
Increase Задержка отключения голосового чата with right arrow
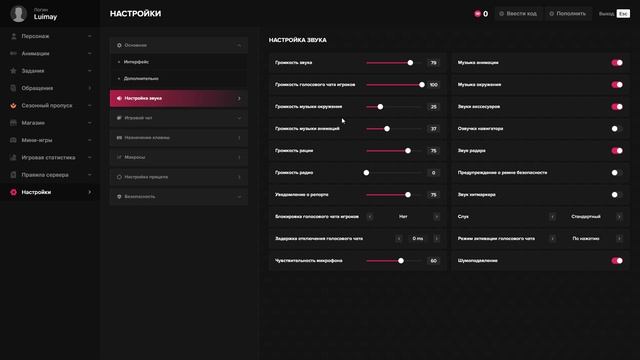[x=436, y=239]
